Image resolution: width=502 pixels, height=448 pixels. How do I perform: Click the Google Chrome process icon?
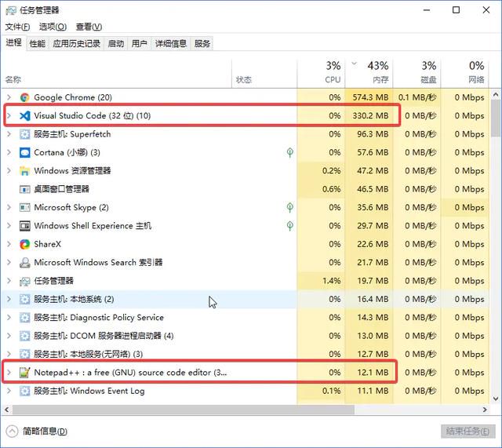(24, 97)
